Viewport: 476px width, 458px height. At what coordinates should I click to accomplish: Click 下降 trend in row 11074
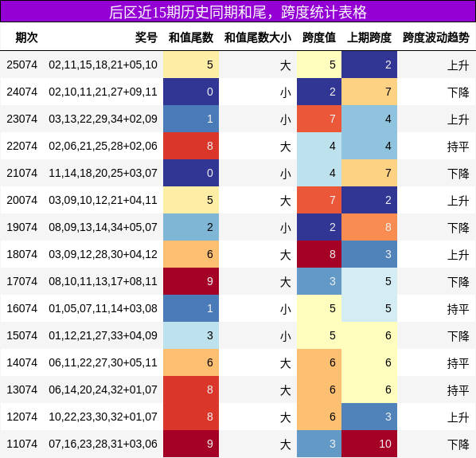[458, 444]
